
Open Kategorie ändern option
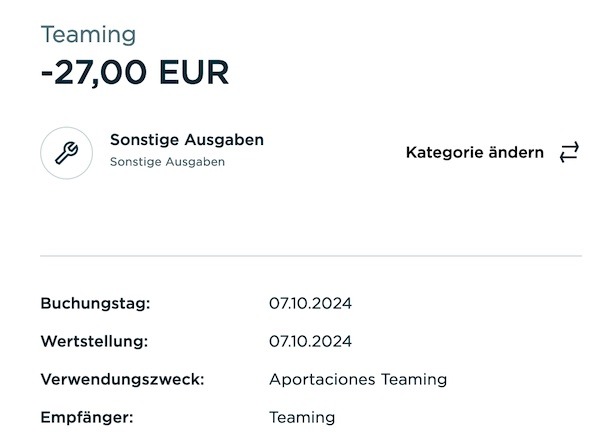point(492,152)
